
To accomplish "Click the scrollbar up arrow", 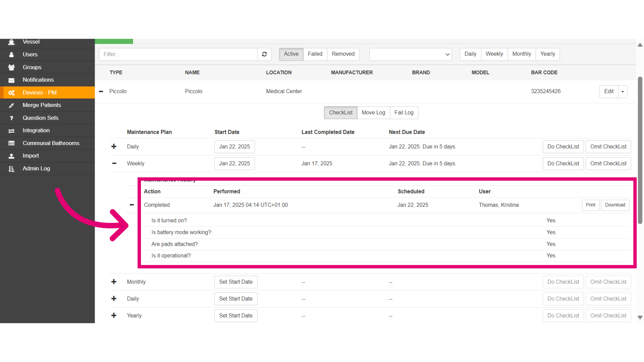I will click(640, 45).
